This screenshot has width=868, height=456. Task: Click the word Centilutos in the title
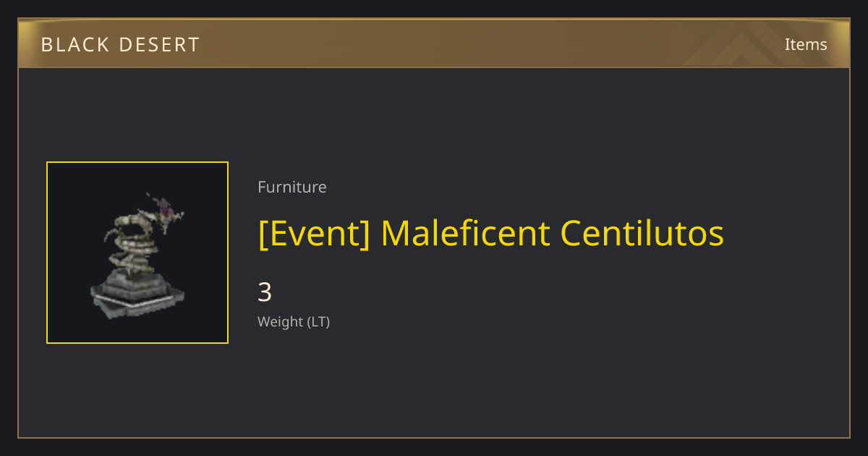[642, 234]
